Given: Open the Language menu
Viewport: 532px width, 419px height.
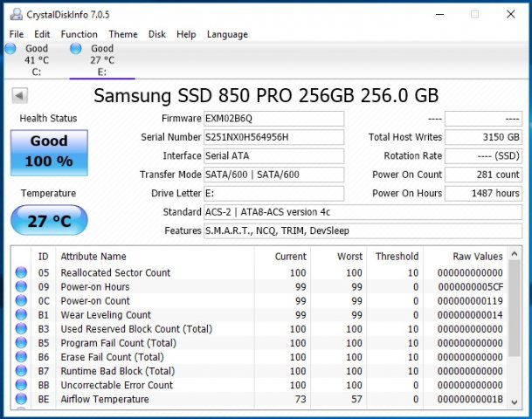Looking at the screenshot, I should (227, 34).
